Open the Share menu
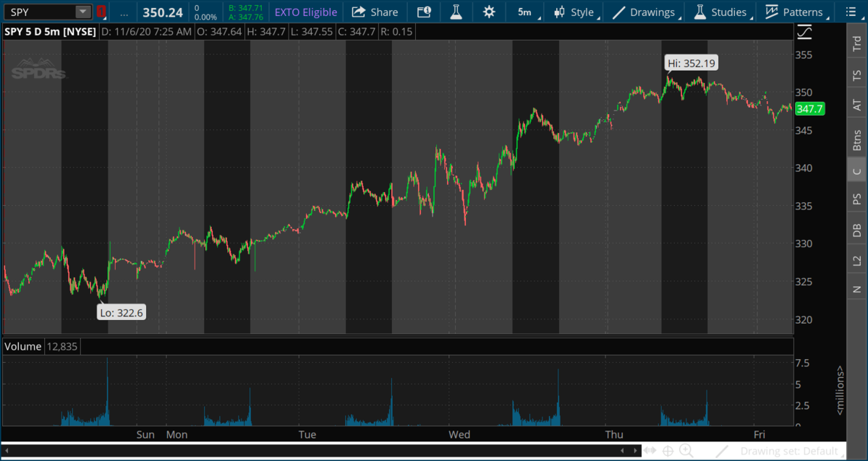 (375, 12)
